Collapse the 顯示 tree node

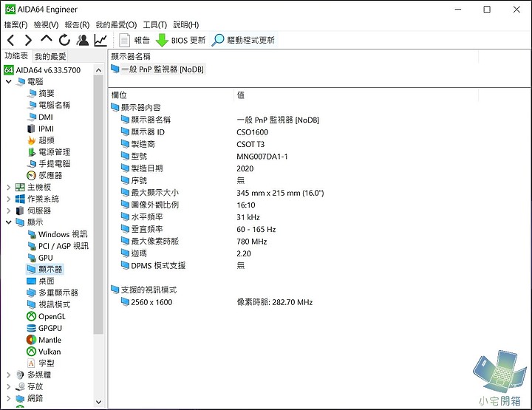[x=9, y=222]
